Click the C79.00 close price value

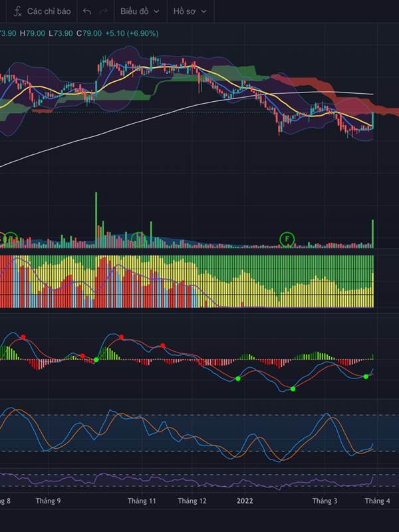89,33
